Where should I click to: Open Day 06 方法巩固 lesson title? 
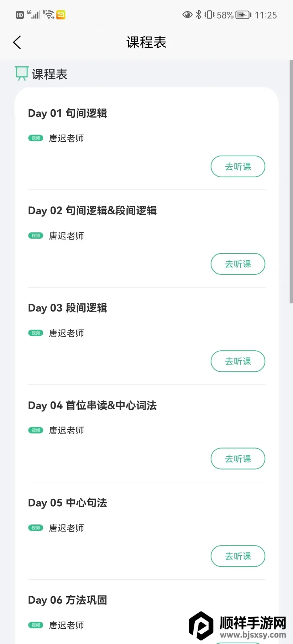tap(68, 600)
